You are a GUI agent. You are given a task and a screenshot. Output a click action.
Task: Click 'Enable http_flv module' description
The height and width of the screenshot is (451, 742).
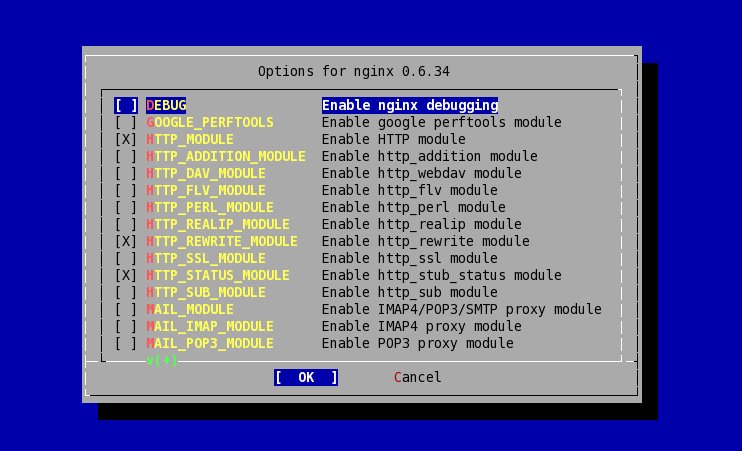(x=410, y=190)
